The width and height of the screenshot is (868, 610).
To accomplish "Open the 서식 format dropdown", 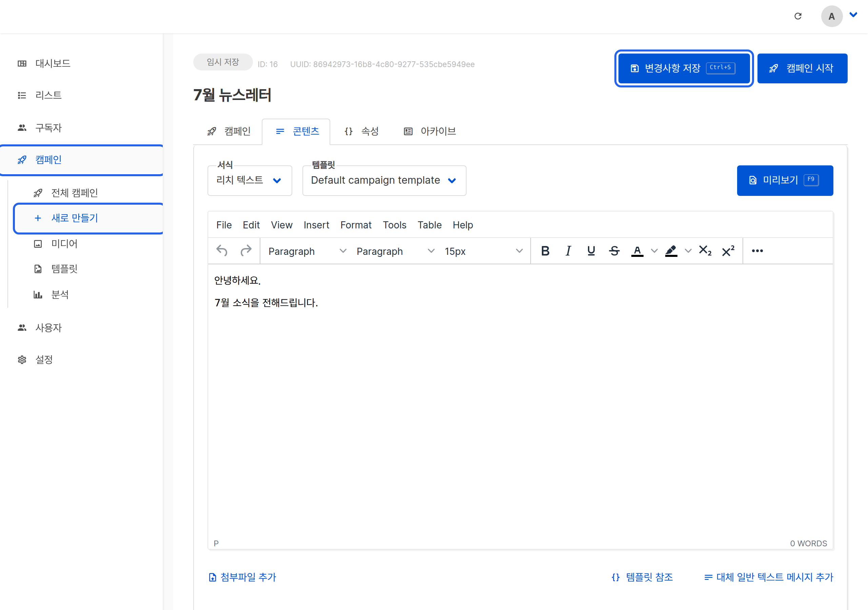I will [250, 180].
